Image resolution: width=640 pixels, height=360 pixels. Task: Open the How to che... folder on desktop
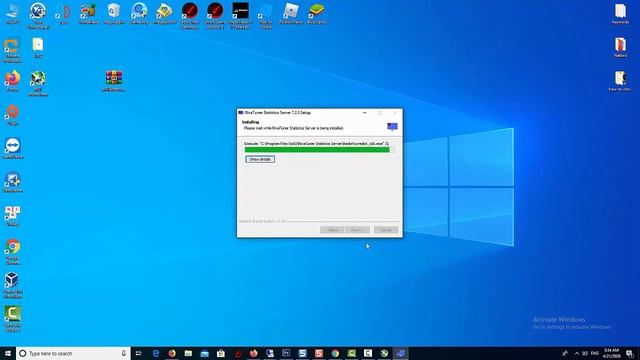tap(620, 81)
